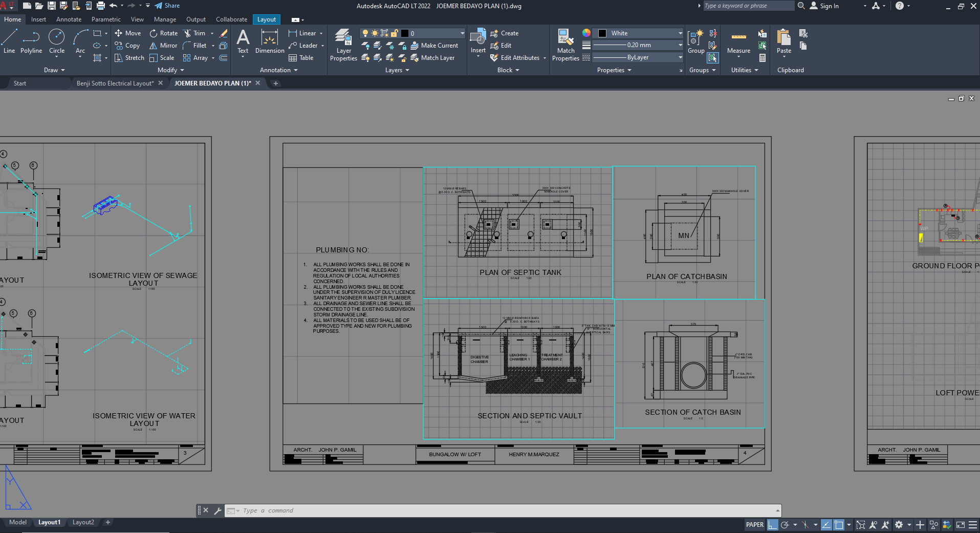980x533 pixels.
Task: Open the layer selection dropdown
Action: pyautogui.click(x=462, y=33)
